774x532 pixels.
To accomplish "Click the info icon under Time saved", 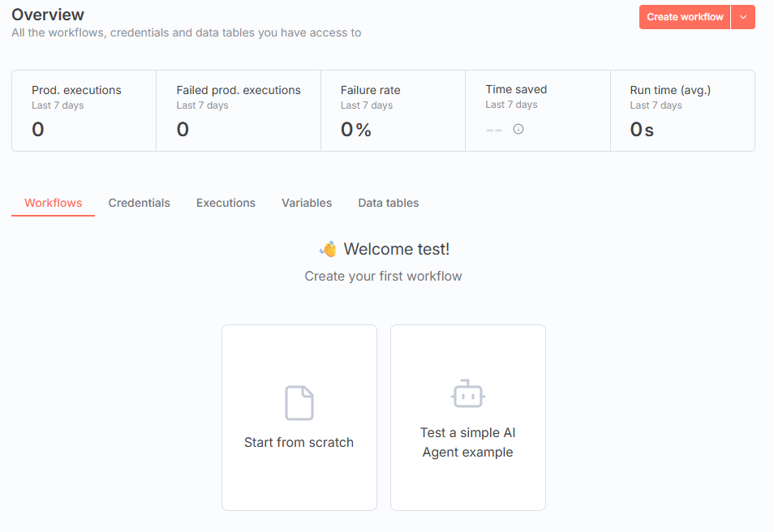I will click(x=518, y=129).
